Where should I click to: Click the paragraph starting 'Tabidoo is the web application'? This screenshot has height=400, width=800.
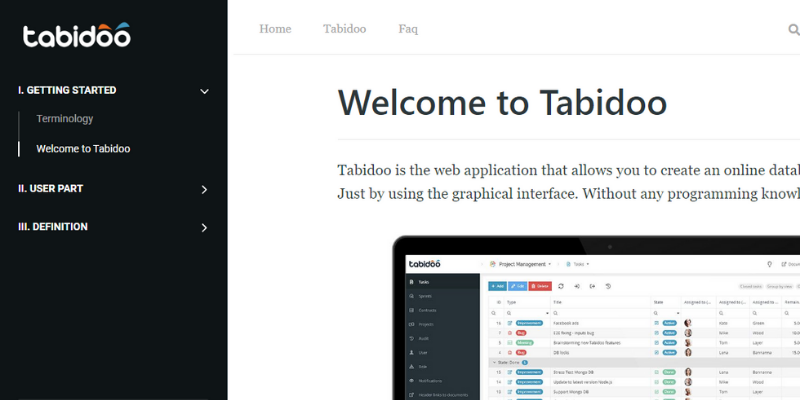pyautogui.click(x=568, y=182)
